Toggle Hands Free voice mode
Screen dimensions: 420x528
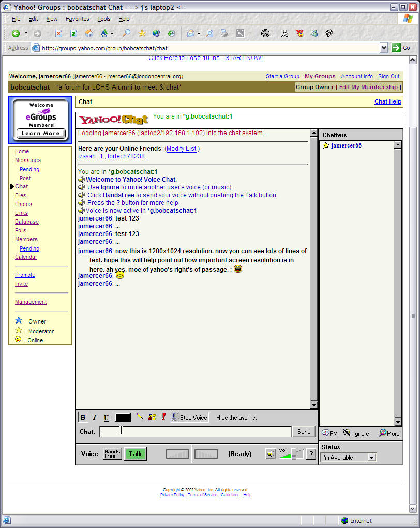coord(112,454)
